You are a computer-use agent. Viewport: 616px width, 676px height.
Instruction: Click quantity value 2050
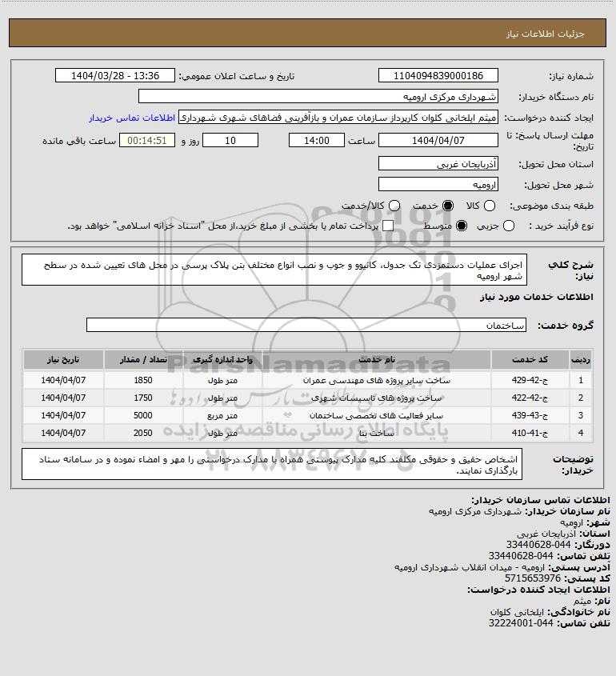pos(143,433)
